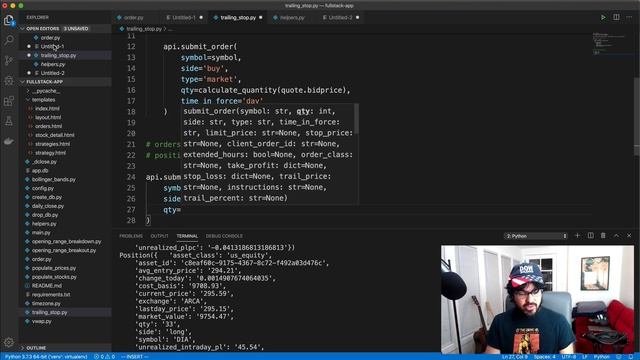Click the unsaved dot on the Untitled-2 tab
This screenshot has height=360, width=640.
coord(358,18)
